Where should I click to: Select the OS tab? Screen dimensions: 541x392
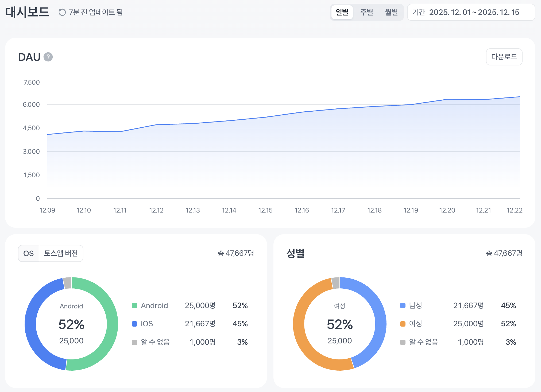[29, 253]
